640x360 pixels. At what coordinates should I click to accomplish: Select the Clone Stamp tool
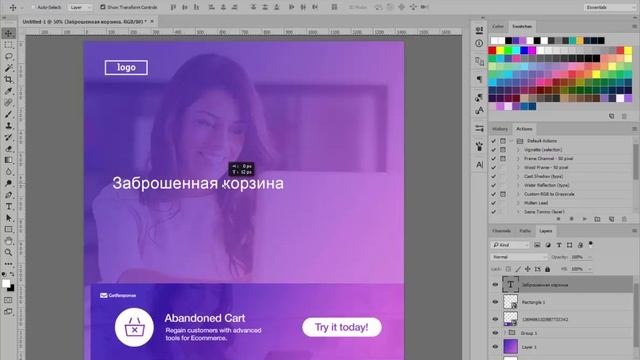[x=8, y=125]
